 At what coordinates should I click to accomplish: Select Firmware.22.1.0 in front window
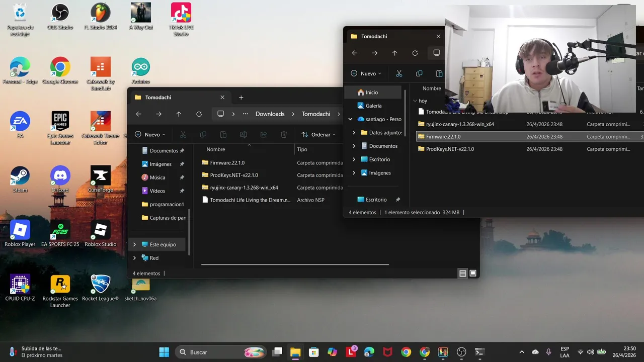(x=227, y=163)
